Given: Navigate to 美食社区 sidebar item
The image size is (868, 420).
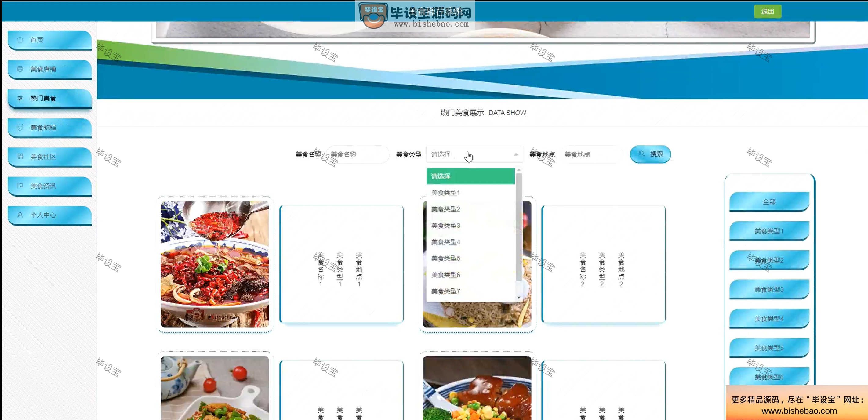Looking at the screenshot, I should (x=49, y=157).
